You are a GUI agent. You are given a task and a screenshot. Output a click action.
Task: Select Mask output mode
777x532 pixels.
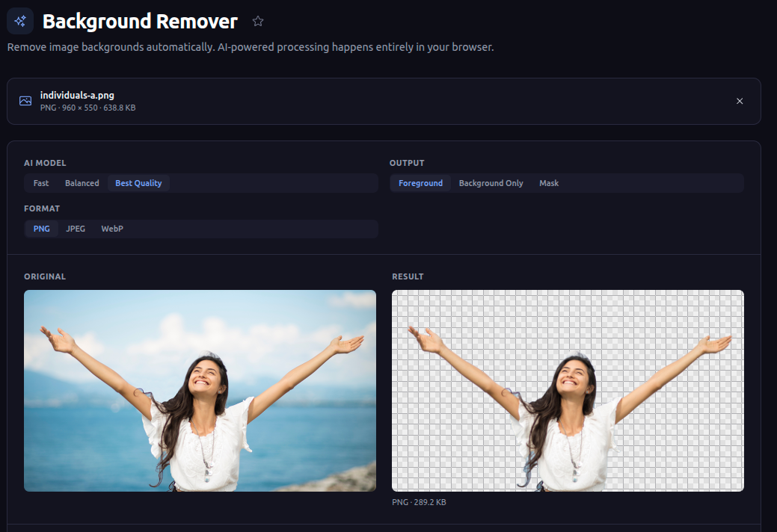(549, 183)
